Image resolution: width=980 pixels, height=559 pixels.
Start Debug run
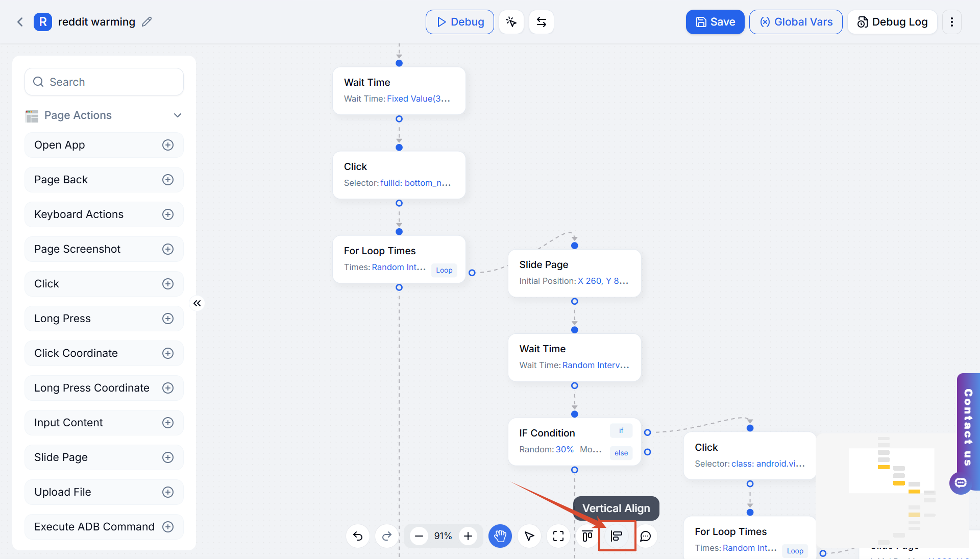[460, 22]
